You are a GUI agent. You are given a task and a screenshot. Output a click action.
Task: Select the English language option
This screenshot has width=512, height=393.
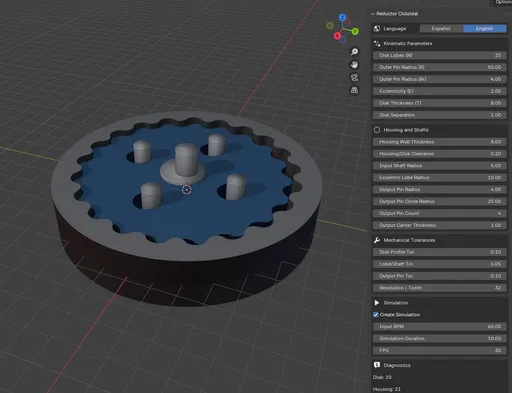[485, 29]
